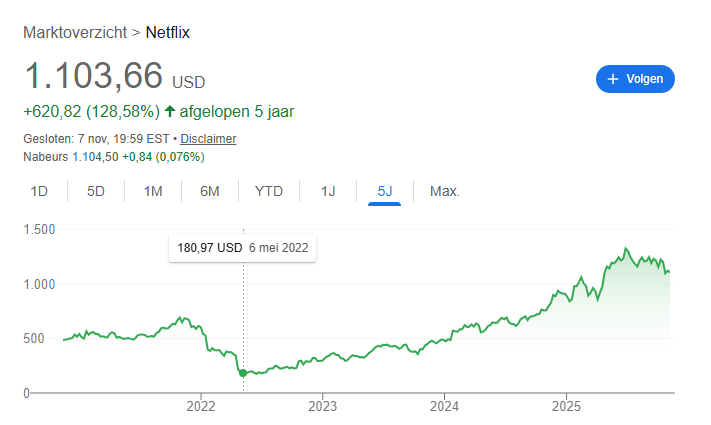Click the 2023 label on x-axis
This screenshot has width=711, height=425.
[322, 406]
